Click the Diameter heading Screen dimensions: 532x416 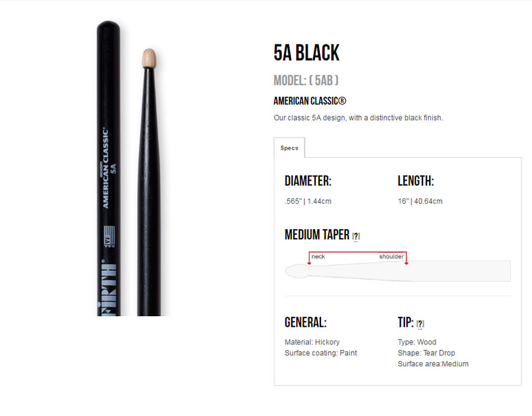[308, 181]
